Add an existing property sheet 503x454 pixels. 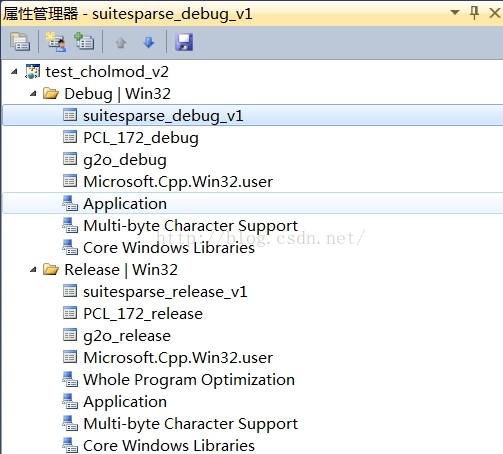coord(84,41)
